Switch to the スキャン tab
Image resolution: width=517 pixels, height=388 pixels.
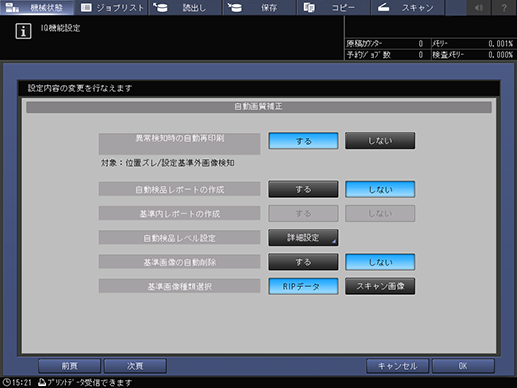click(x=407, y=7)
